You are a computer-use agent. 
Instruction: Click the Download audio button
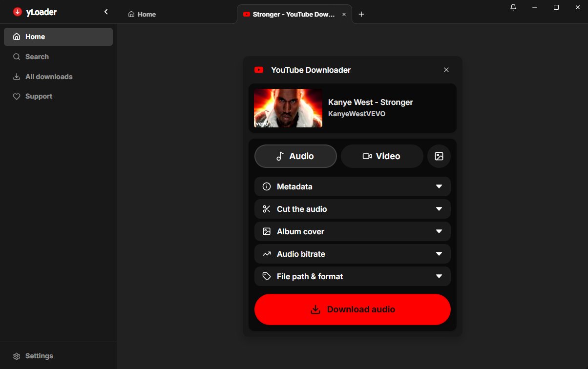(x=352, y=309)
